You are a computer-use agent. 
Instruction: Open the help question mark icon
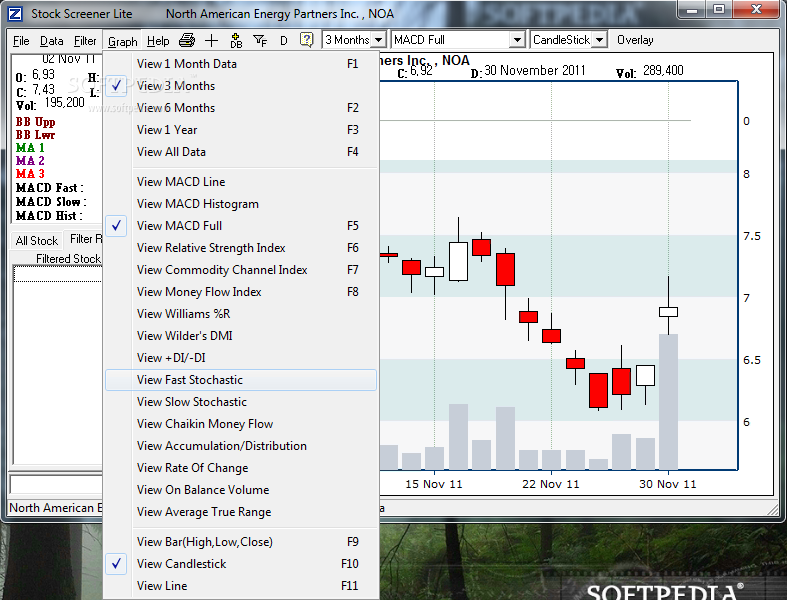(x=306, y=40)
